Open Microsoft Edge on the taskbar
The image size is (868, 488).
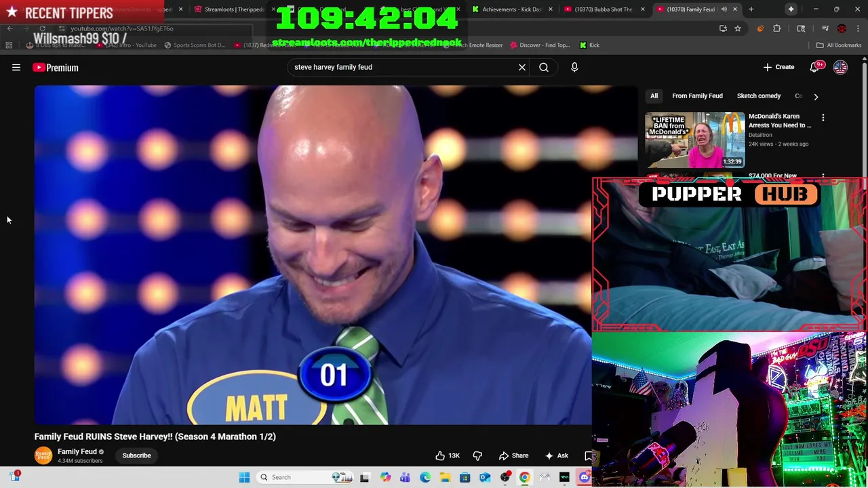pyautogui.click(x=425, y=477)
